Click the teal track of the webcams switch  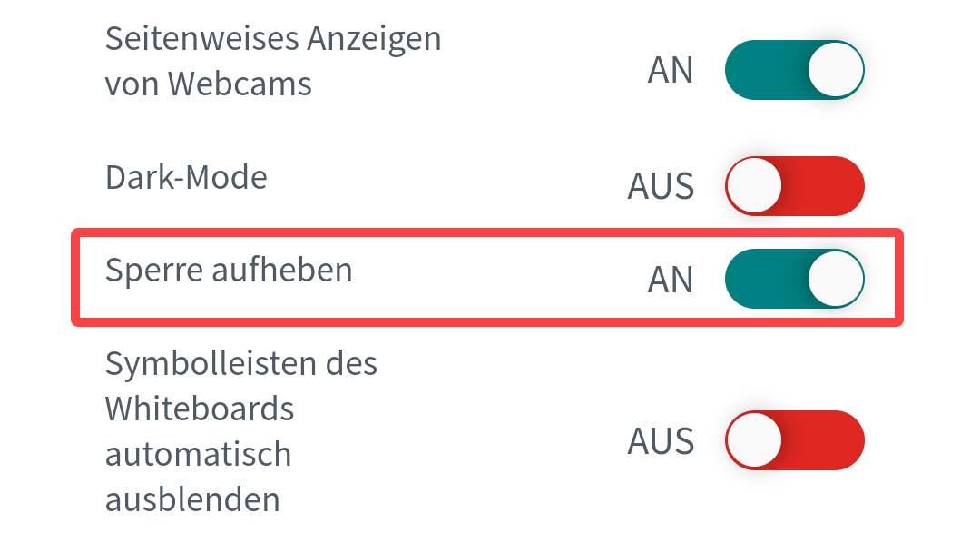point(764,70)
